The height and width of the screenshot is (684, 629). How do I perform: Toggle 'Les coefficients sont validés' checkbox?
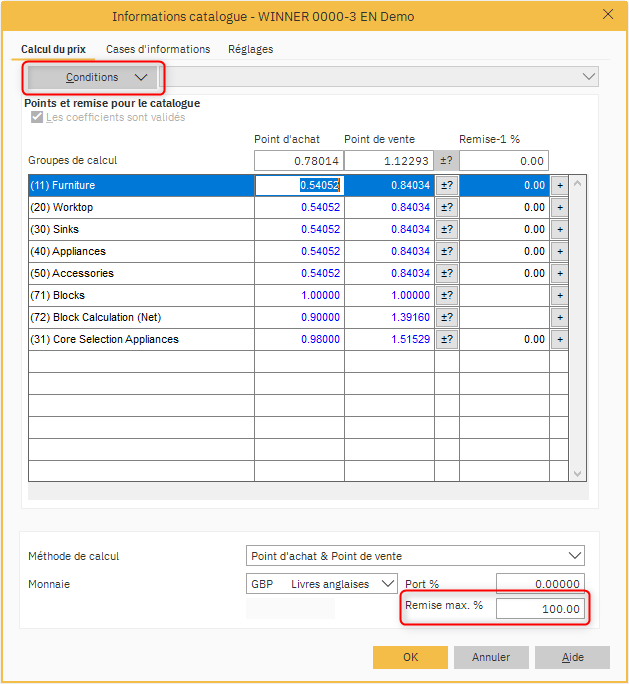pos(37,117)
